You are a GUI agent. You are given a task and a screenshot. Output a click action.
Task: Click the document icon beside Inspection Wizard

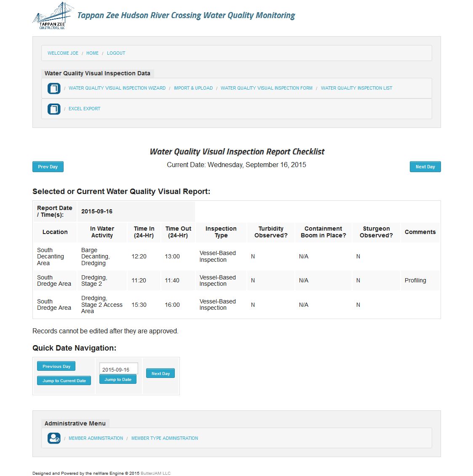click(x=54, y=88)
